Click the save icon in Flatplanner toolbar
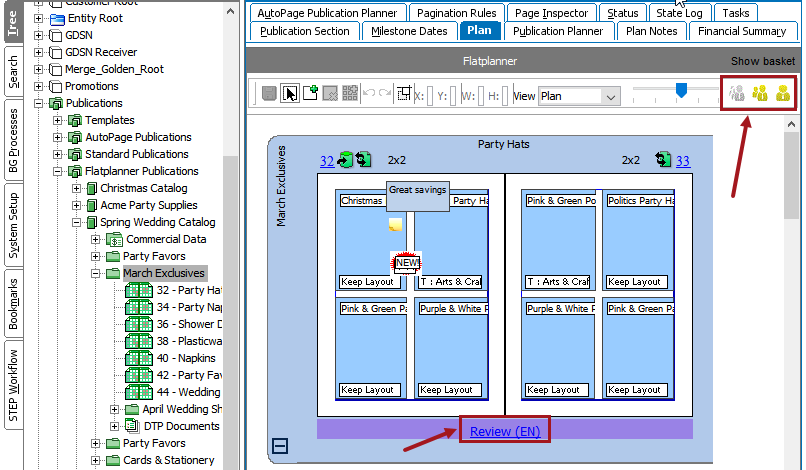806x470 pixels. [x=269, y=95]
